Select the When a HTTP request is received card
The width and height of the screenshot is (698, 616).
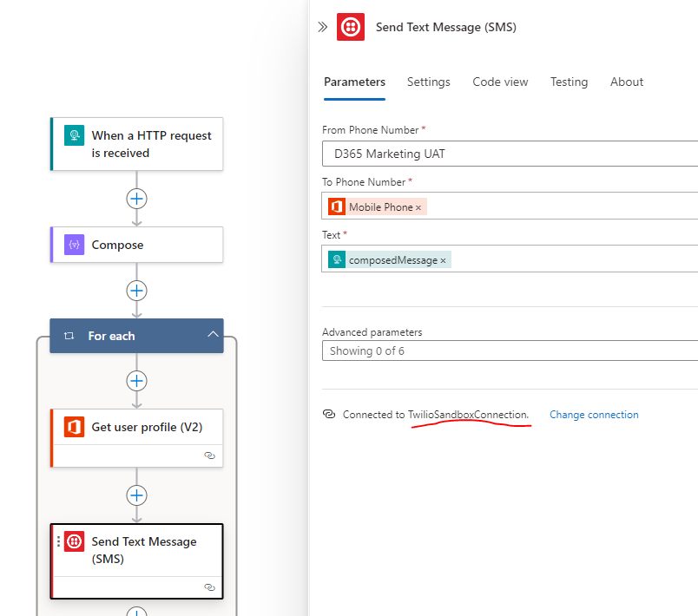tap(136, 144)
